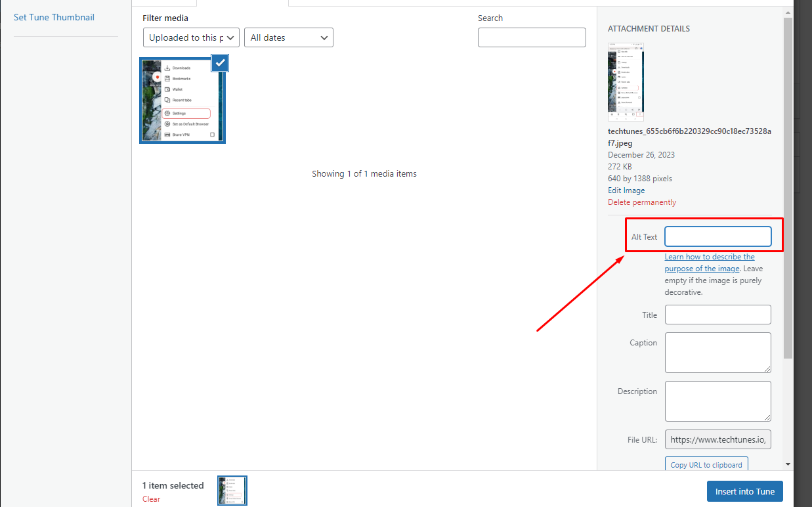The height and width of the screenshot is (507, 812).
Task: Click the File URL field
Action: point(718,439)
